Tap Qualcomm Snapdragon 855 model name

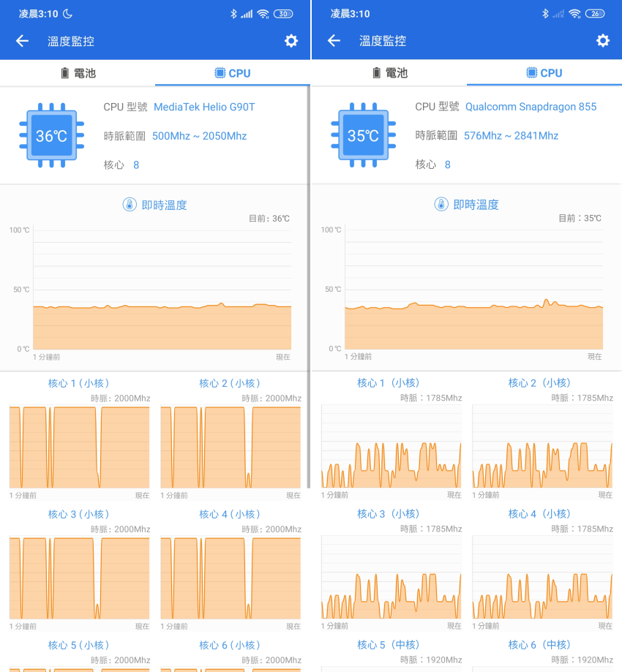coord(531,106)
